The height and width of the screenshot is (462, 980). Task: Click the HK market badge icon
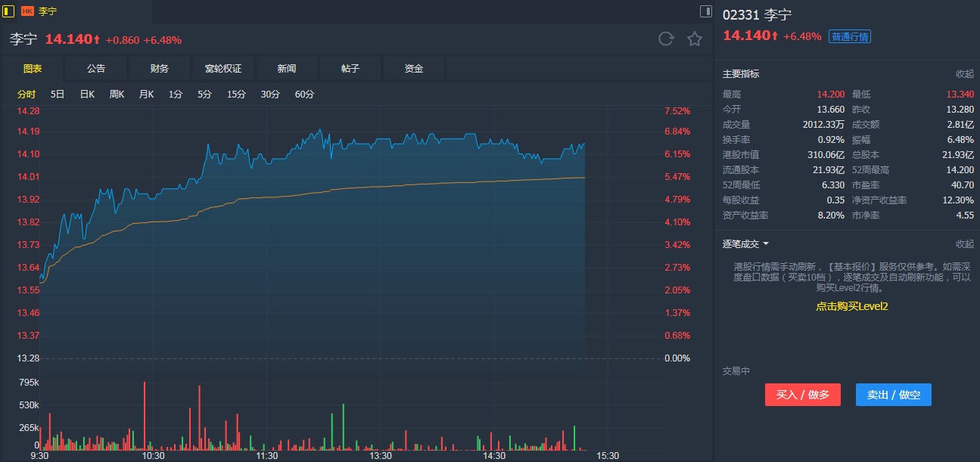(27, 11)
